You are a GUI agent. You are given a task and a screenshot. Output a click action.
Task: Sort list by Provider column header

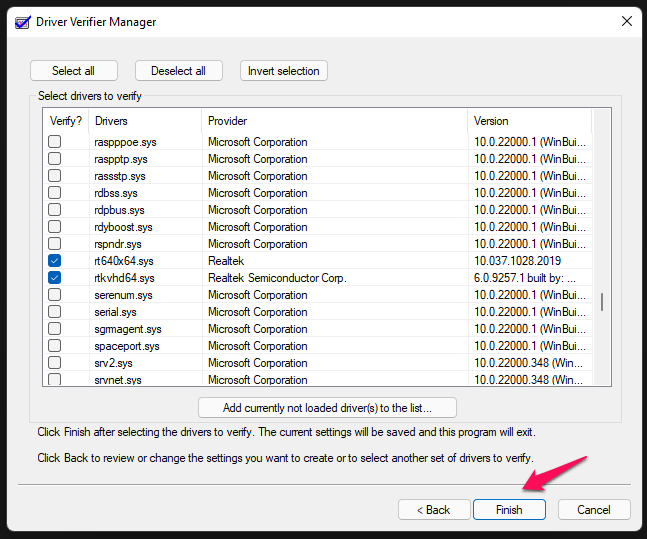coord(334,121)
